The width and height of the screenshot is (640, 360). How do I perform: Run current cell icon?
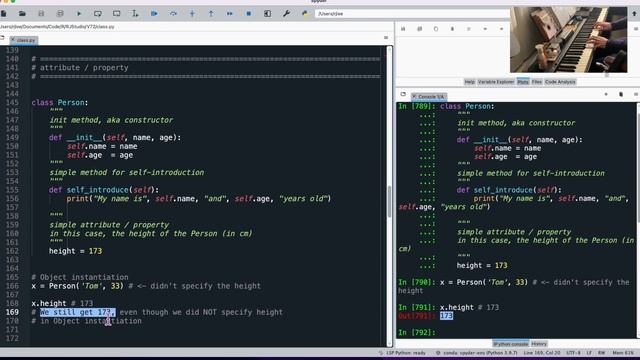pyautogui.click(x=98, y=13)
